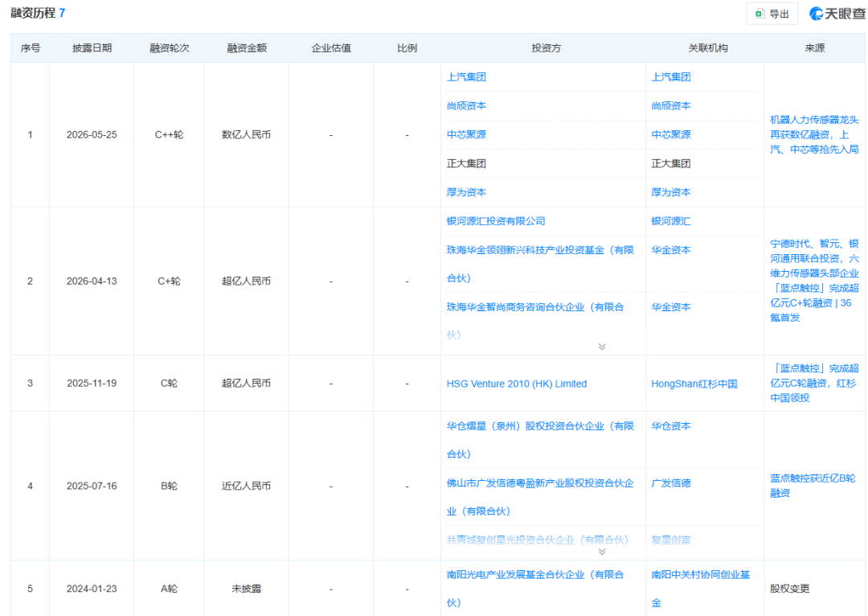
Task: Click the 来源 column header
Action: pos(814,48)
